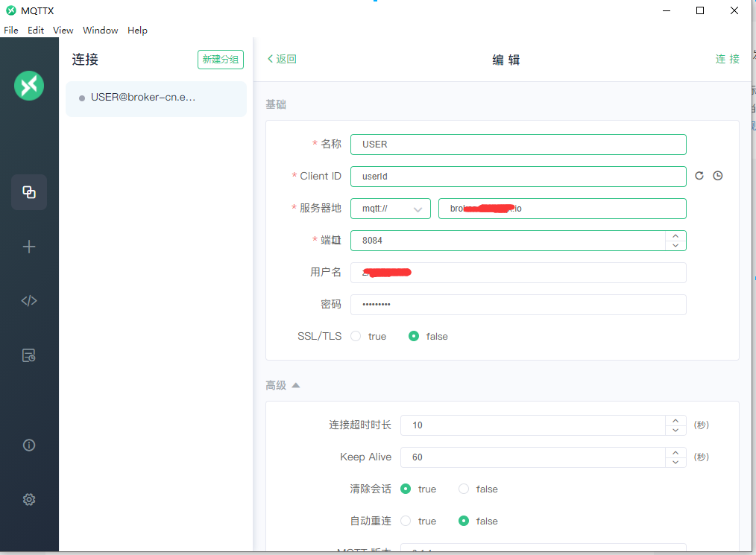Open the Edit menu
This screenshot has width=756, height=555.
point(36,31)
